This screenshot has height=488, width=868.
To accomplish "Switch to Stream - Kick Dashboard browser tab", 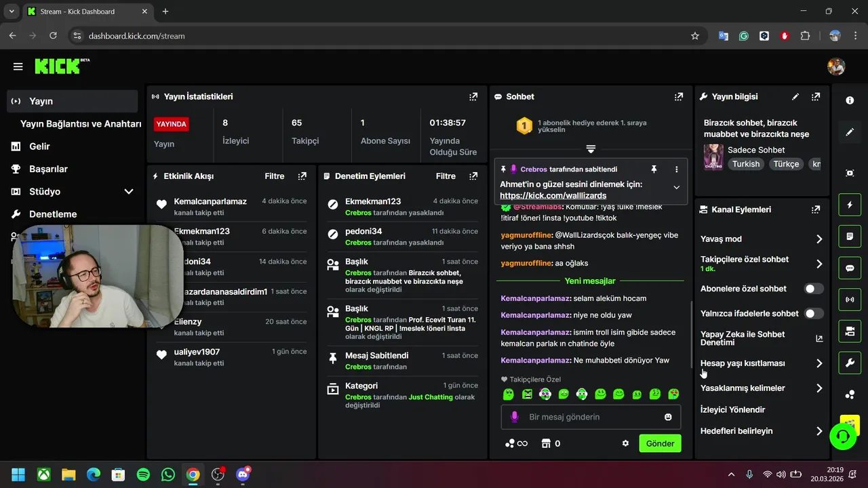I will (87, 12).
